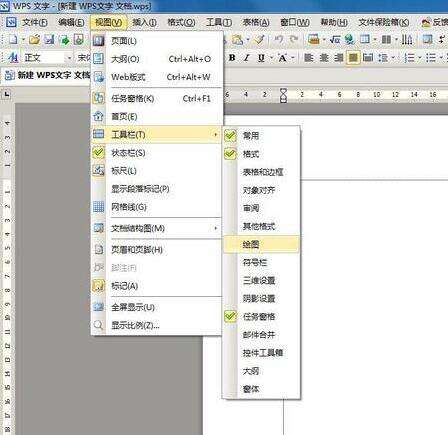Viewport: 448px width, 435px height.
Task: Click the format painter brush icon
Action: coord(259,40)
